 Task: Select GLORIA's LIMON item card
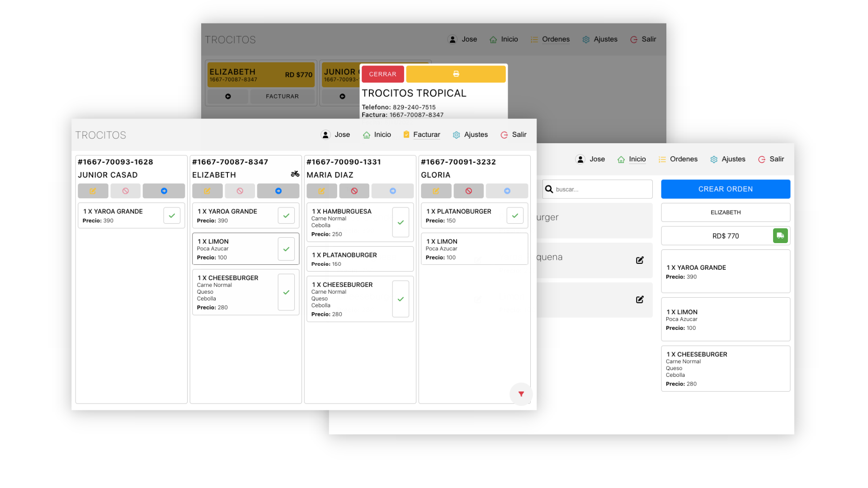point(474,249)
